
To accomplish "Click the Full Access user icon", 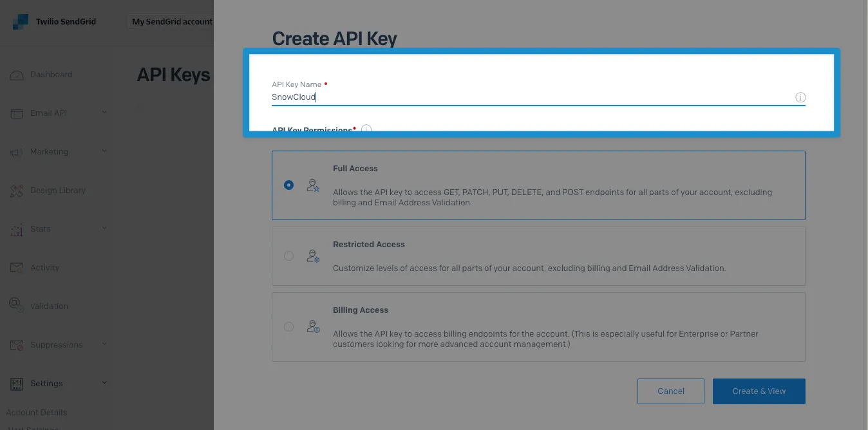I will click(x=313, y=186).
